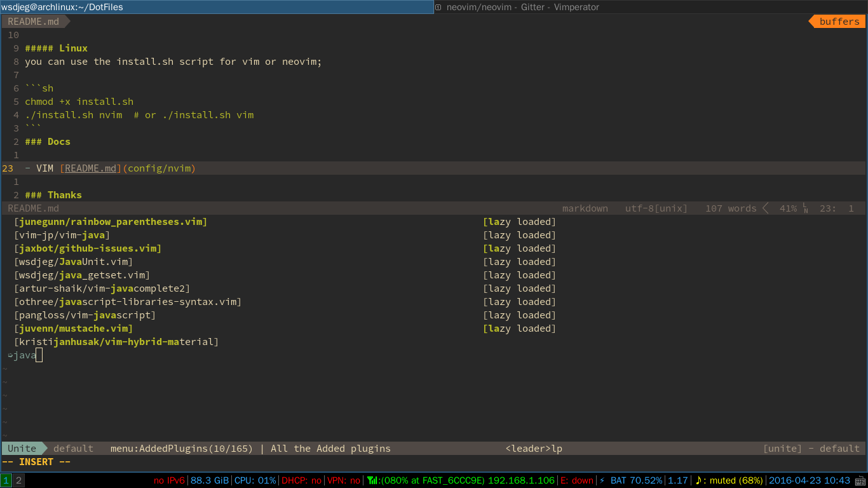
Task: Click the 107 words counter
Action: coord(731,208)
